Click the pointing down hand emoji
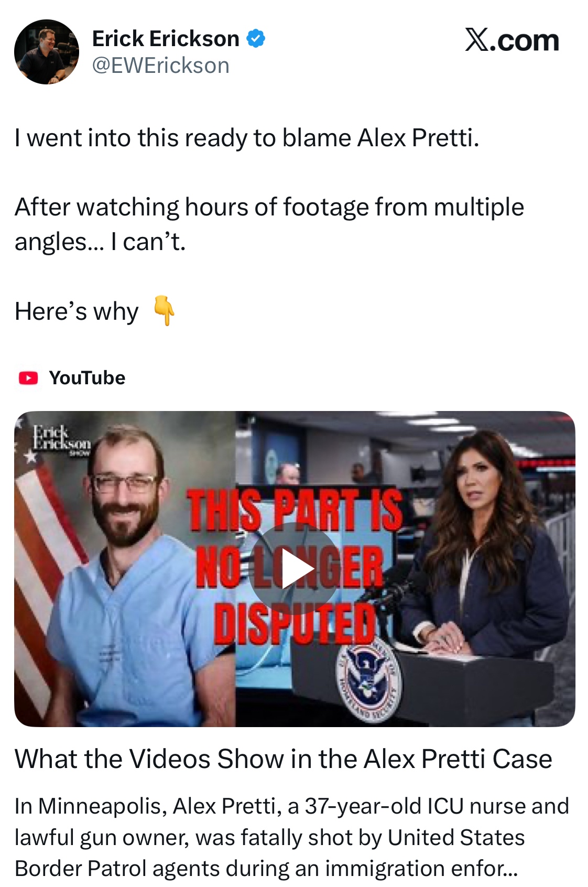The width and height of the screenshot is (588, 887). coord(164,311)
